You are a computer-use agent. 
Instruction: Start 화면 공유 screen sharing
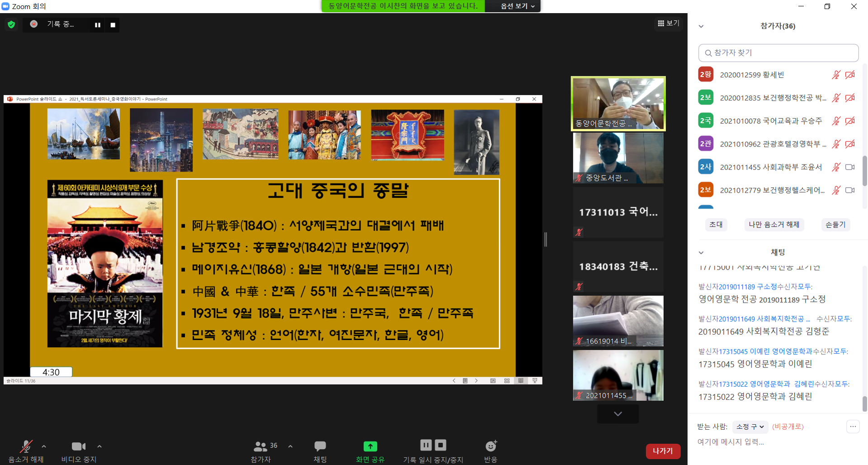click(370, 451)
